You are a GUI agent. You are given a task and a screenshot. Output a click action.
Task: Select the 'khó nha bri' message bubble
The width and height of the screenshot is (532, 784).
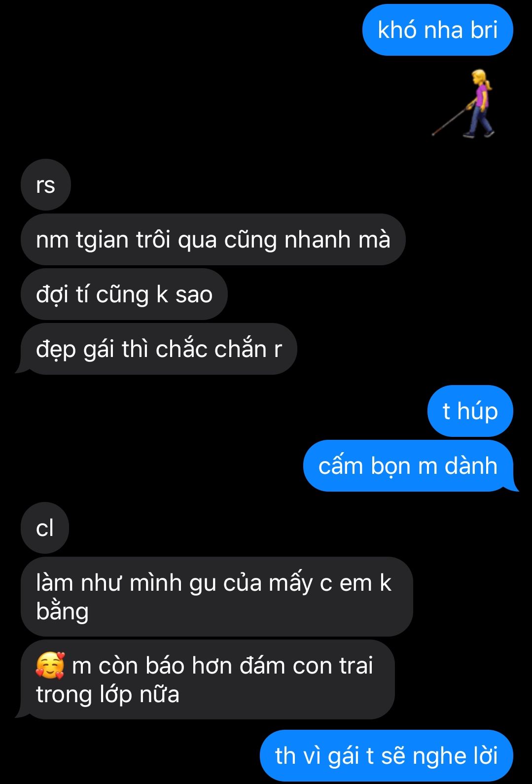point(438,30)
